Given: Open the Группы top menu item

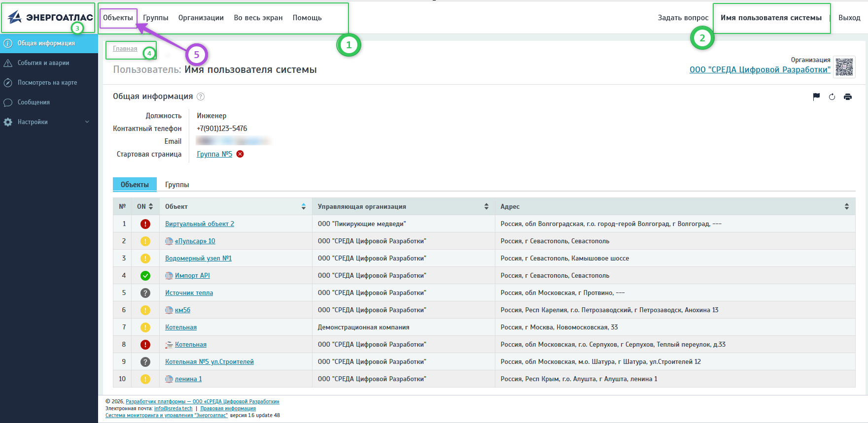Looking at the screenshot, I should (x=156, y=18).
